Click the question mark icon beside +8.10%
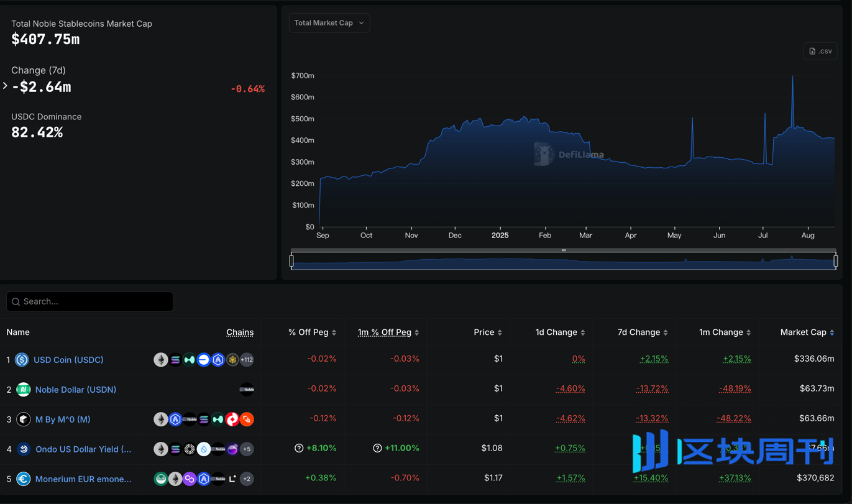Image resolution: width=852 pixels, height=504 pixels. tap(299, 448)
